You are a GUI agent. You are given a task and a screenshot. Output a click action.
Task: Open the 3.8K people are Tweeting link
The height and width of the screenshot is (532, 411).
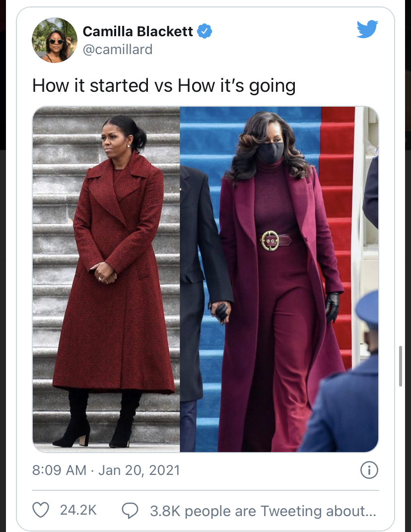point(263,511)
